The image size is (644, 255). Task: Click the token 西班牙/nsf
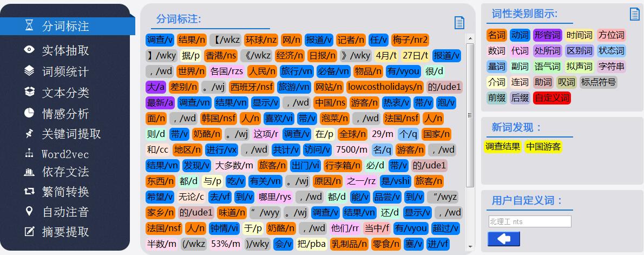point(251,87)
